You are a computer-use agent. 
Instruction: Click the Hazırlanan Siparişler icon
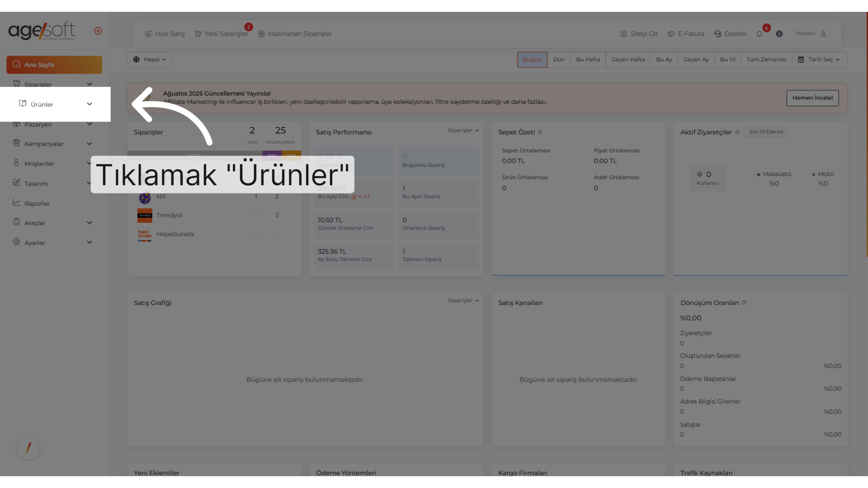(261, 34)
